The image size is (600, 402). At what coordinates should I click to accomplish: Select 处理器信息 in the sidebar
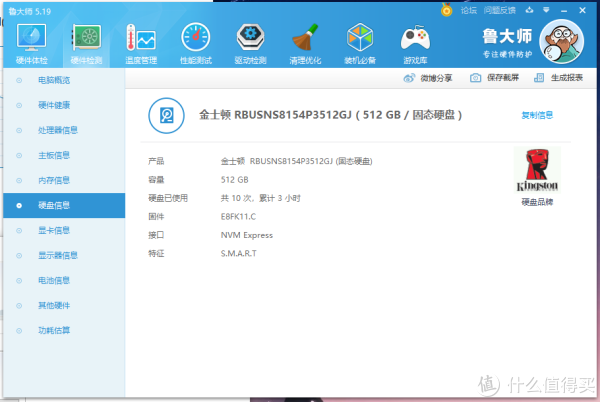tap(64, 130)
